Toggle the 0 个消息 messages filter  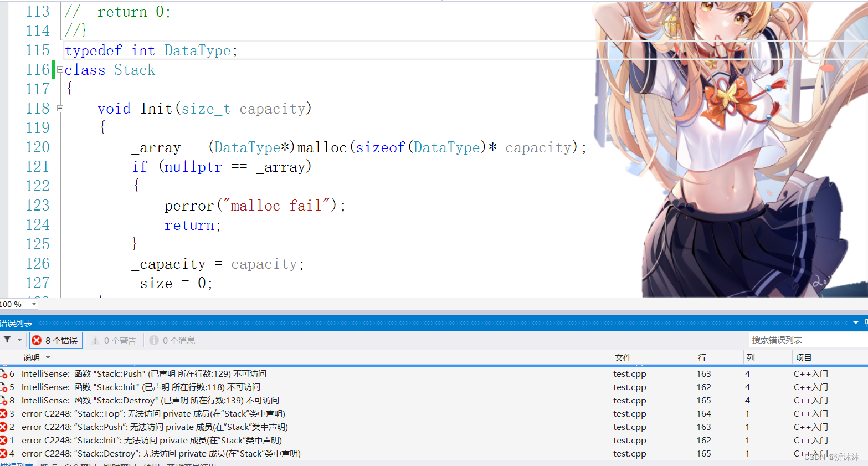click(x=171, y=340)
